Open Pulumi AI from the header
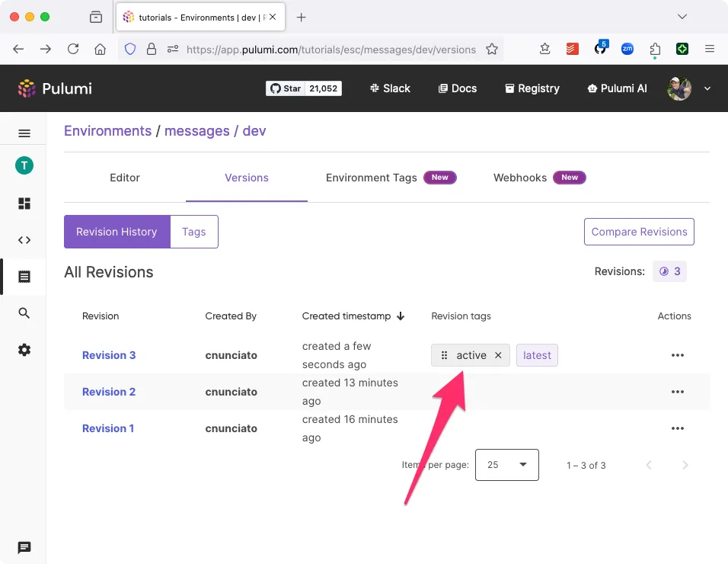Screen dimensions: 728x564 [x=617, y=88]
